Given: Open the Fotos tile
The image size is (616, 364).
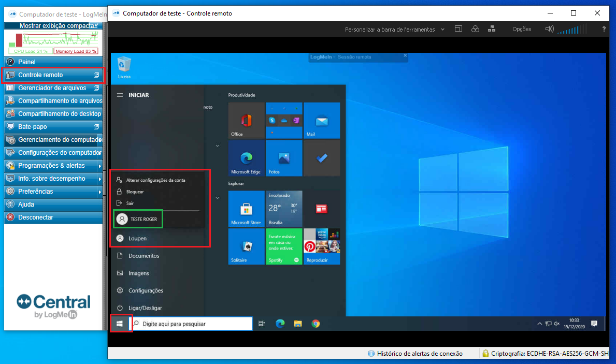Looking at the screenshot, I should click(x=284, y=158).
